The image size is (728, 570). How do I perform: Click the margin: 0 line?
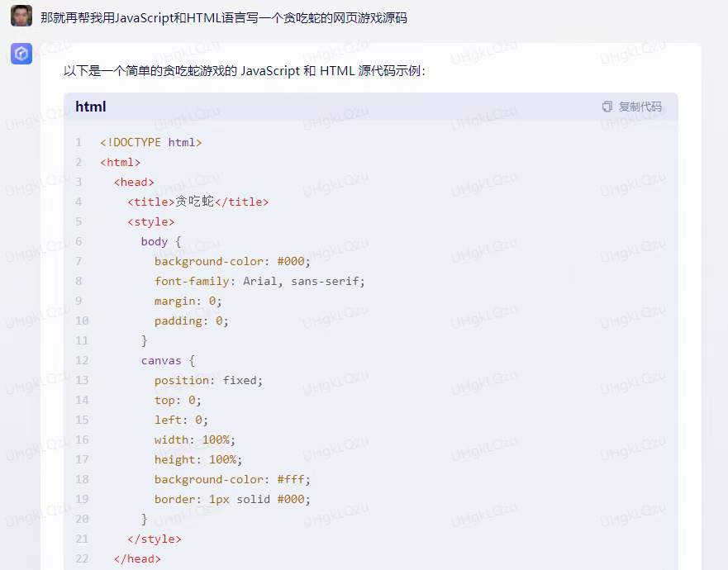pyautogui.click(x=188, y=302)
